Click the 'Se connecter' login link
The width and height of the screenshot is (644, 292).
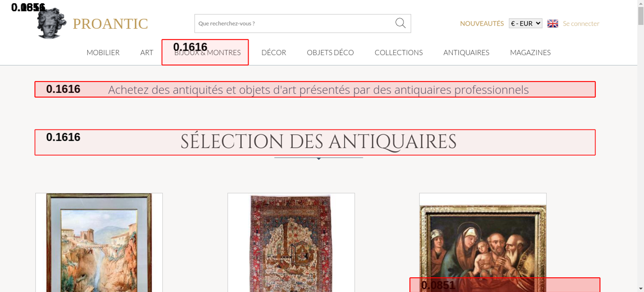[x=581, y=23]
